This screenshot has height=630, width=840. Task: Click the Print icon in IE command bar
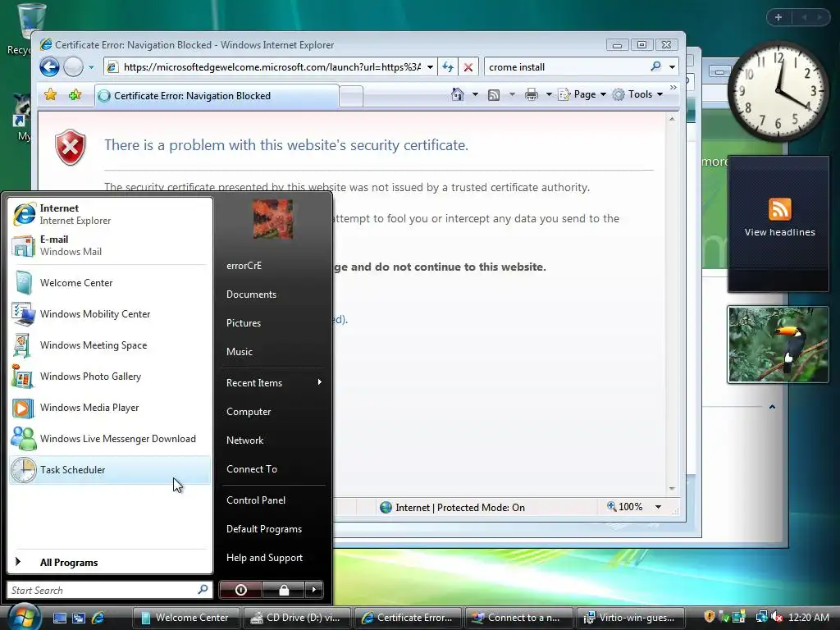tap(532, 95)
